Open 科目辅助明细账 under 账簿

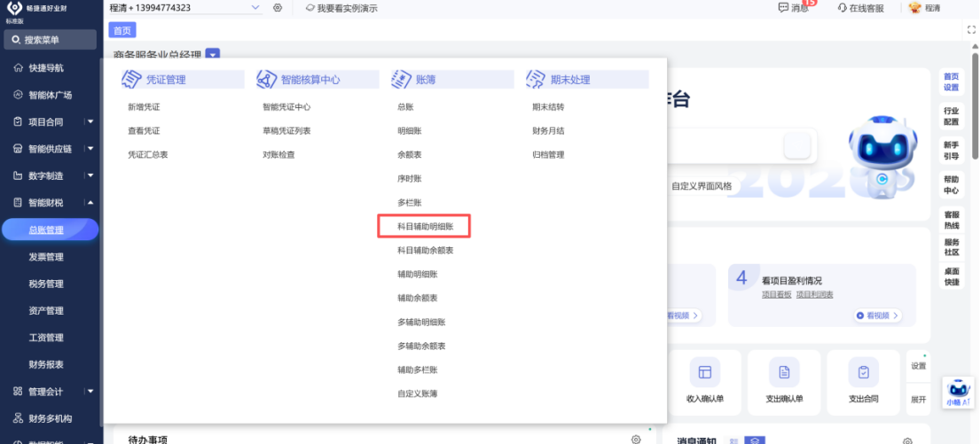tap(425, 226)
